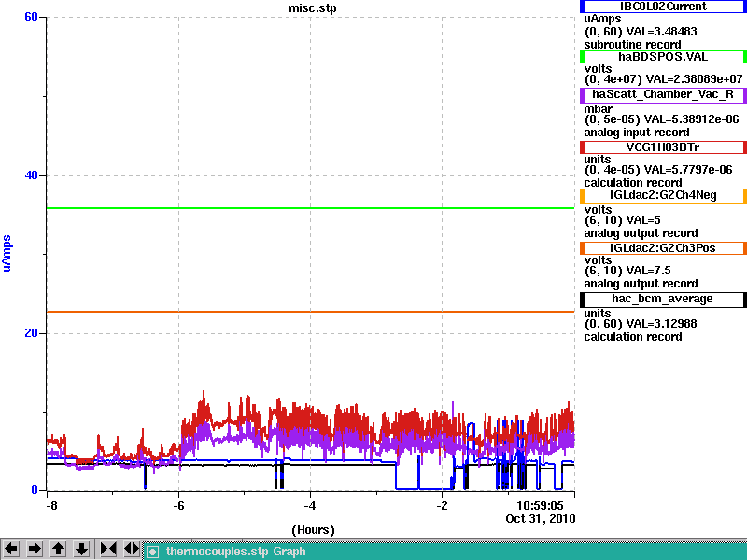
Task: Click the (Hours) x-axis label
Action: pos(313,530)
